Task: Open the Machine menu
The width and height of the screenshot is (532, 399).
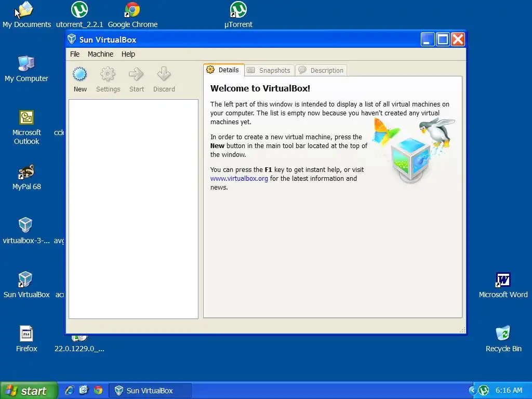Action: pos(100,54)
